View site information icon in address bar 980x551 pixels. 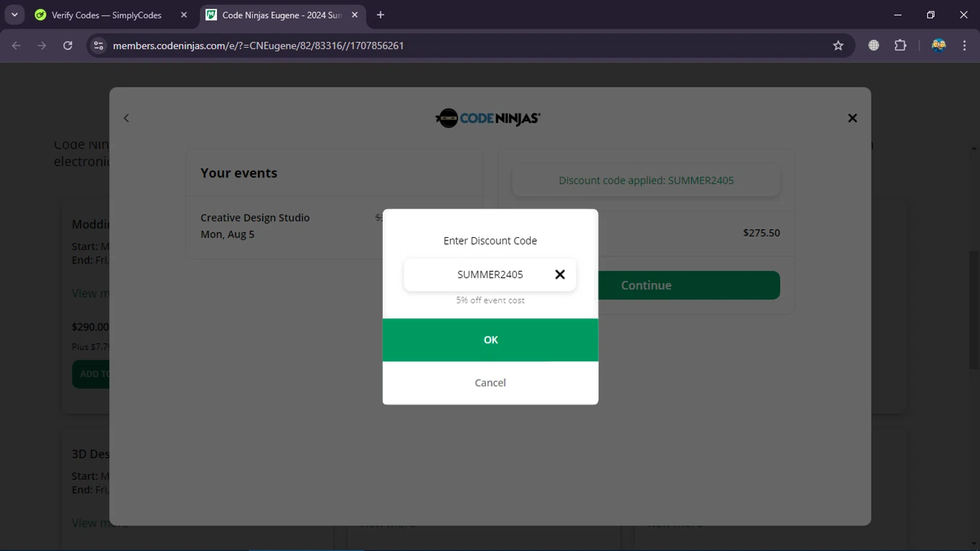coord(99,46)
